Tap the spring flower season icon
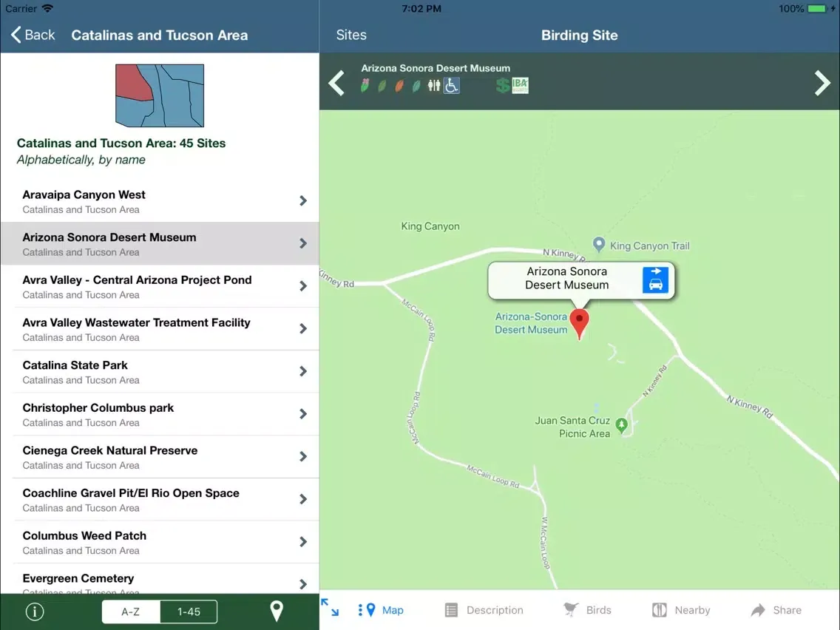The width and height of the screenshot is (840, 630). coord(365,85)
